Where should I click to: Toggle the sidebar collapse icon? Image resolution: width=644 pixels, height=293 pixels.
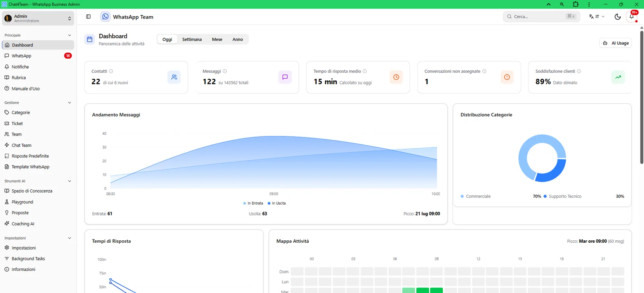point(89,16)
